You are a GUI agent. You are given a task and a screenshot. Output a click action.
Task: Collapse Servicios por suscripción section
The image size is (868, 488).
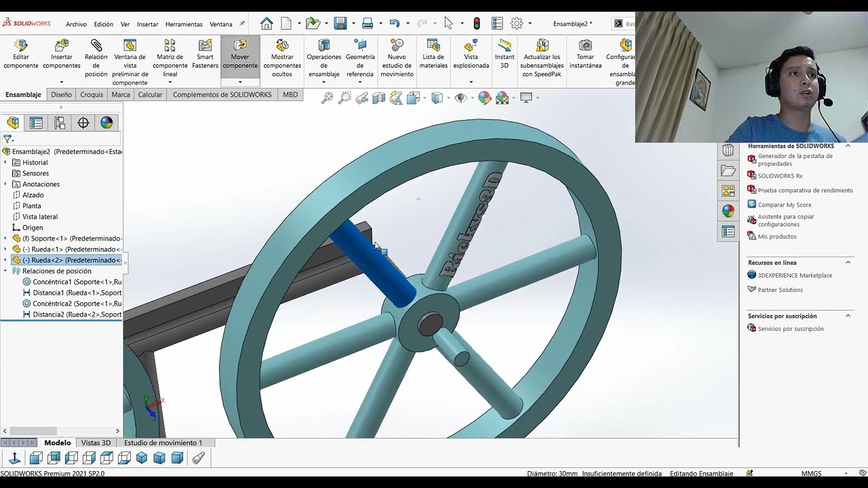848,316
